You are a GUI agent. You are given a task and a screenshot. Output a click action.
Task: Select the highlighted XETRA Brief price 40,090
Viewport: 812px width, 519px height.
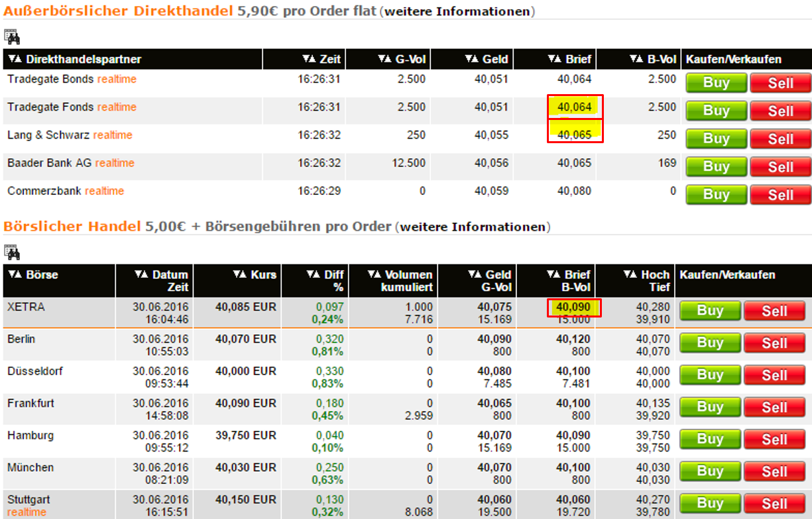pyautogui.click(x=574, y=307)
